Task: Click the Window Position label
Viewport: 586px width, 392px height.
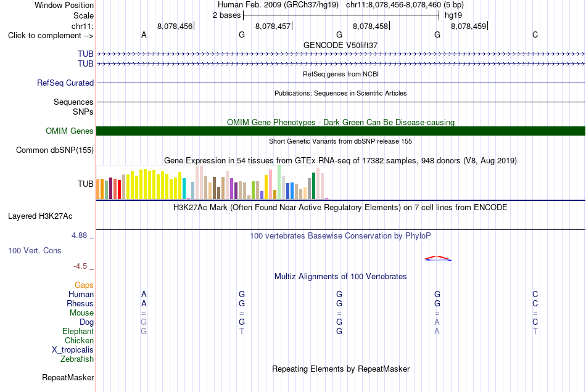Action: tap(64, 5)
